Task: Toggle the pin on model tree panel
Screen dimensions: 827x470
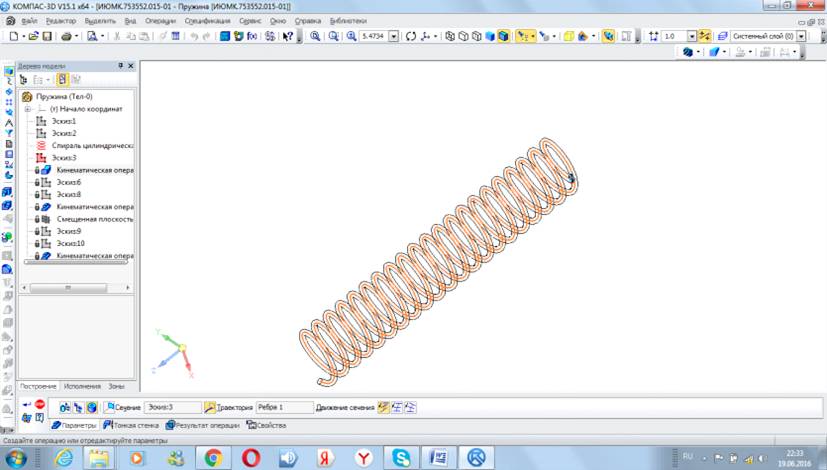Action: 121,65
